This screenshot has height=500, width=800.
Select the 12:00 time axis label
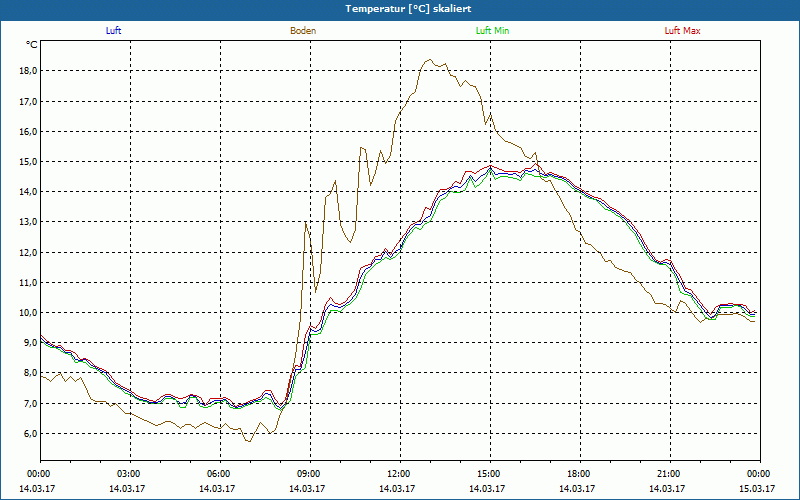[x=399, y=474]
